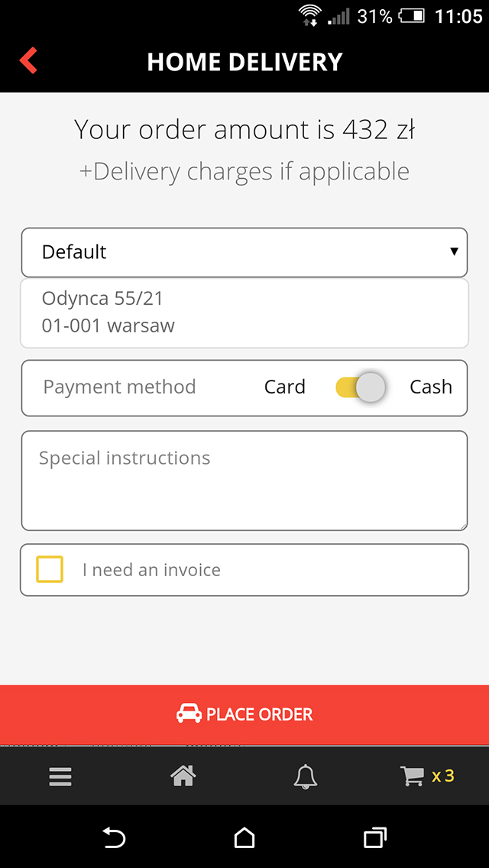Toggle the Card/Cash payment switch
This screenshot has height=868, width=489.
coord(361,387)
